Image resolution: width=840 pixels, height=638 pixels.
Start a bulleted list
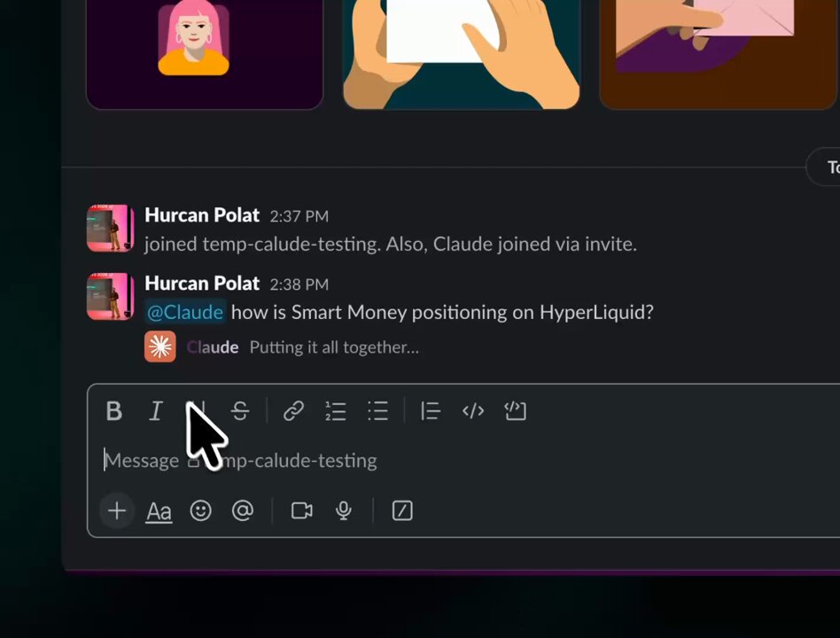pos(377,411)
